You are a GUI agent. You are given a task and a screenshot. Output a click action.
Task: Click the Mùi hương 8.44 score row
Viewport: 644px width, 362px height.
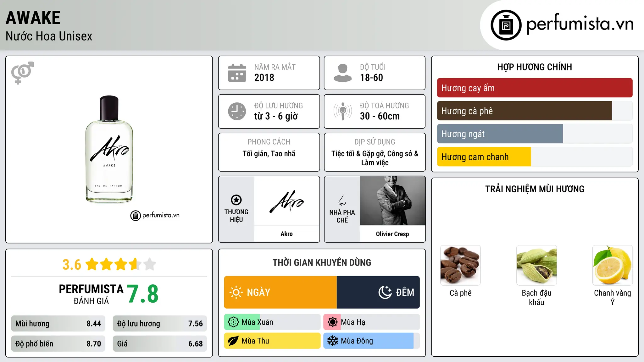58,324
